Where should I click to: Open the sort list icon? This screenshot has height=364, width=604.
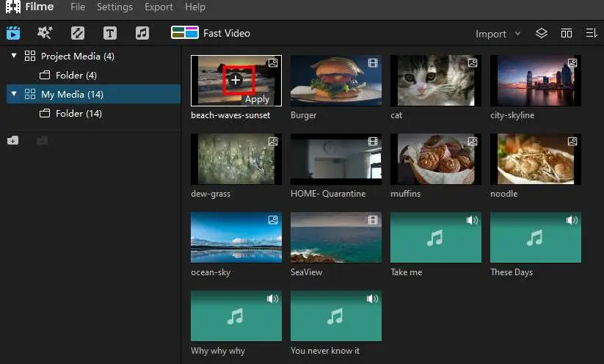pyautogui.click(x=592, y=33)
